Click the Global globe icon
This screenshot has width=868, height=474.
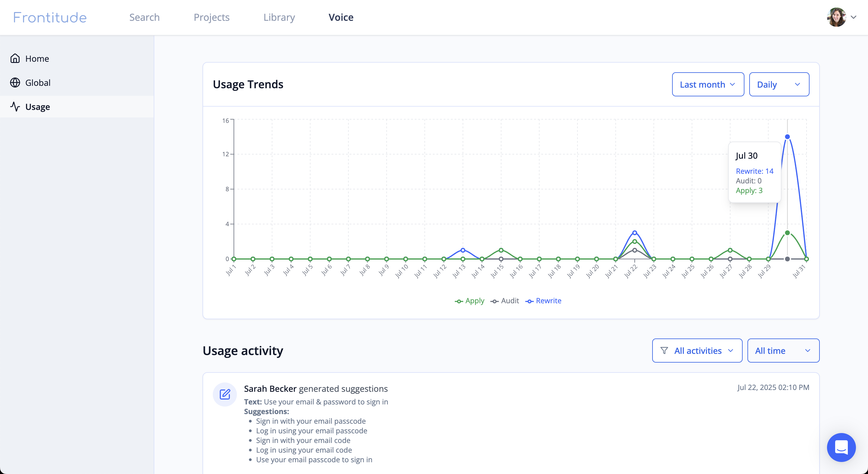point(15,83)
